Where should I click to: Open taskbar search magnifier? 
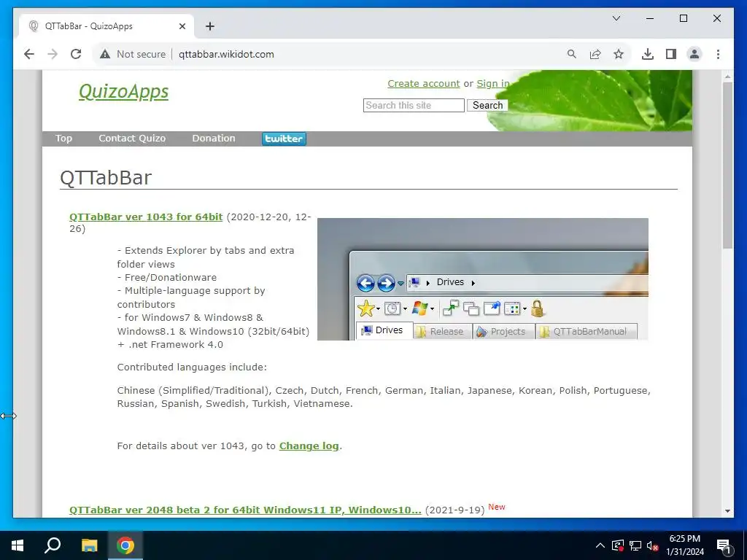tap(53, 545)
